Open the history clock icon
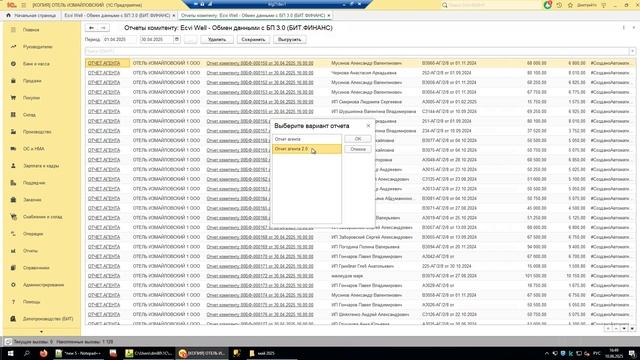Image resolution: width=640 pixels, height=360 pixels. coord(559,5)
